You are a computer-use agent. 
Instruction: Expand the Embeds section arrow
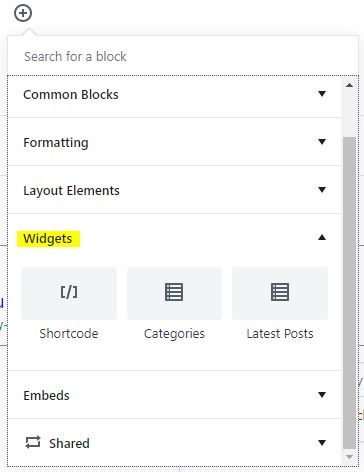[322, 395]
